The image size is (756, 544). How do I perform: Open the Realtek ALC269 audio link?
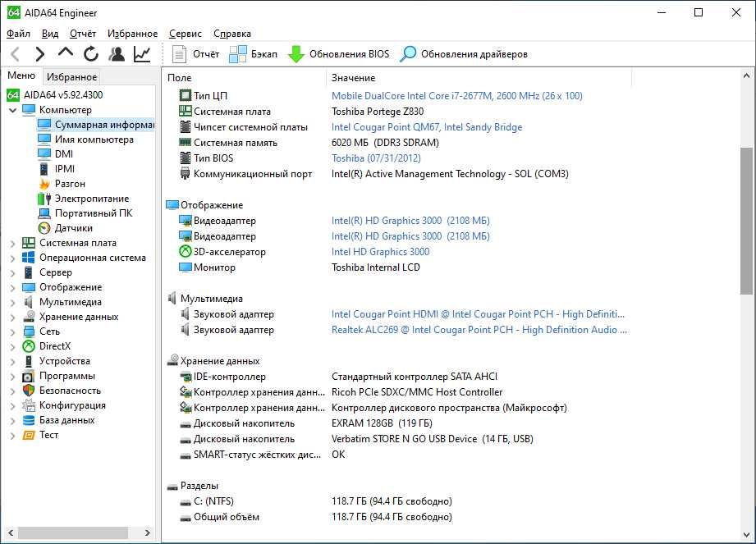(x=479, y=330)
